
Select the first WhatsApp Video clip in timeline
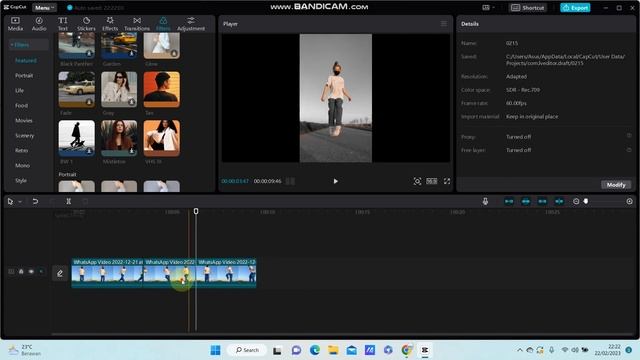coord(107,273)
